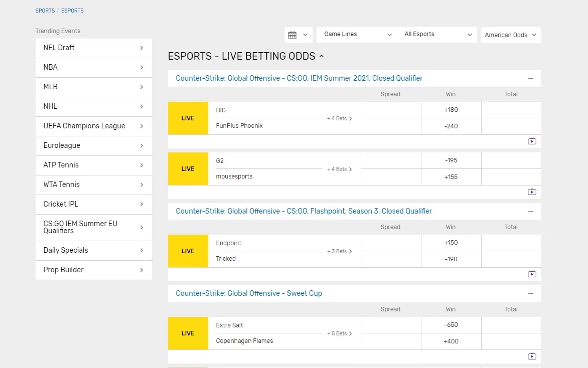Open UEFA Champions League trending event
The width and height of the screenshot is (588, 368).
click(94, 126)
